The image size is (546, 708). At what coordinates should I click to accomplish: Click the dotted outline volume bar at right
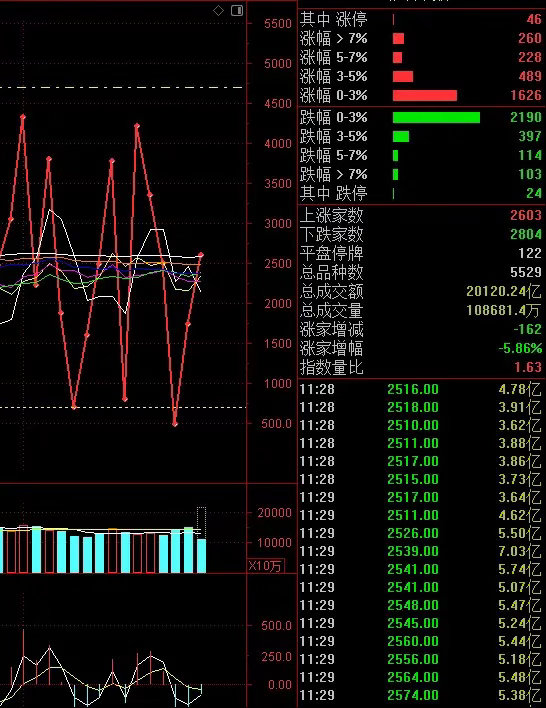coord(201,522)
